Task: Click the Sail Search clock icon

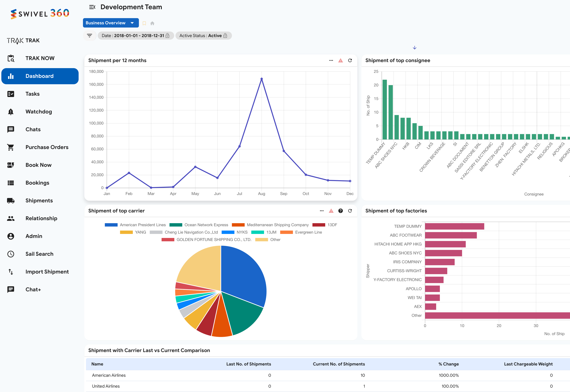Action: 11,254
